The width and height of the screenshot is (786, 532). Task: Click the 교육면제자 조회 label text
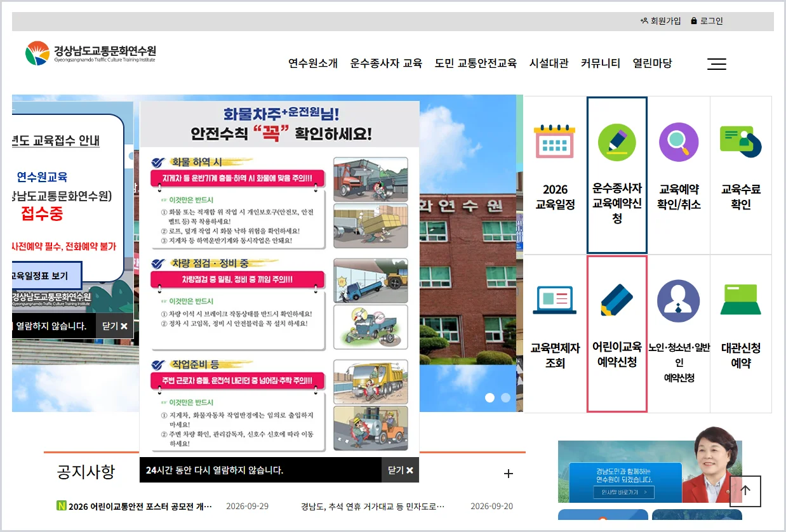pyautogui.click(x=555, y=356)
